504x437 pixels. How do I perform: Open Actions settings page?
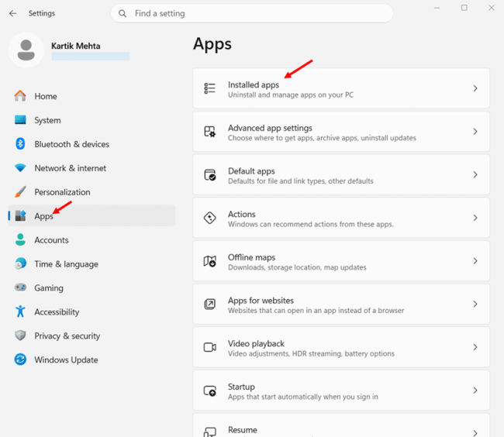tap(341, 218)
